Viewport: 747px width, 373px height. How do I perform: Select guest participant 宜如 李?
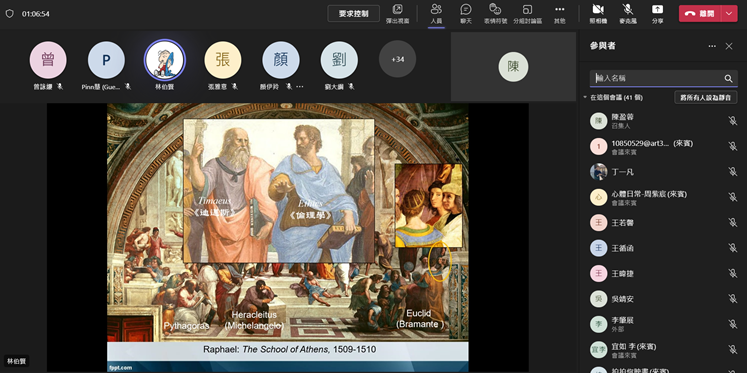tap(662, 350)
